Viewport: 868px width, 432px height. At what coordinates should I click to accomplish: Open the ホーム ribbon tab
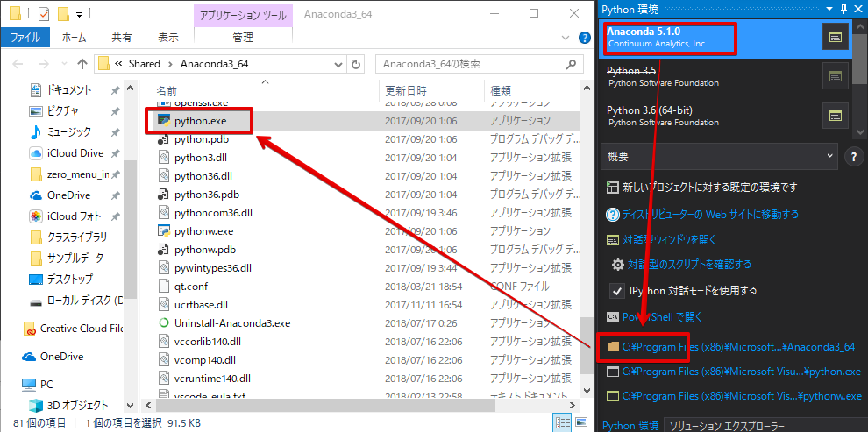(x=74, y=38)
